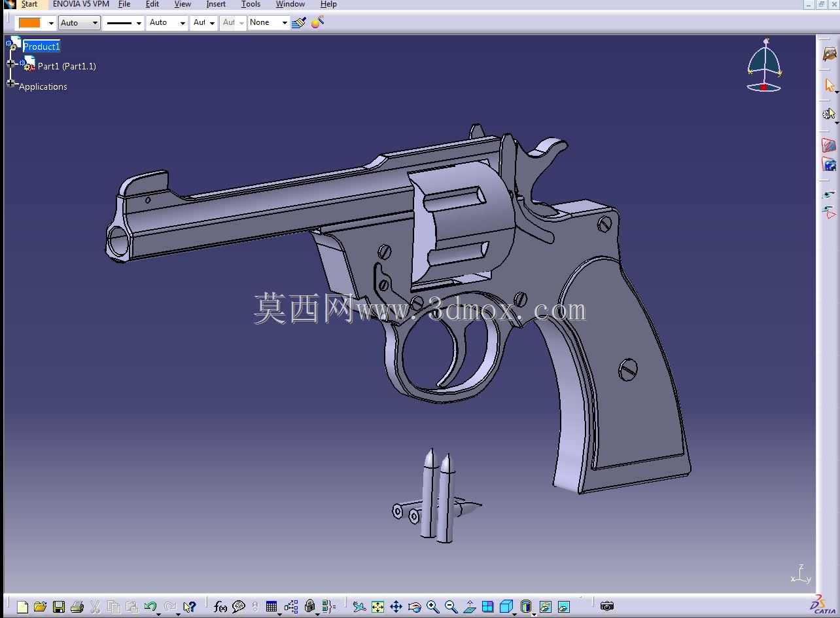Open the Edit menu

pyautogui.click(x=152, y=4)
